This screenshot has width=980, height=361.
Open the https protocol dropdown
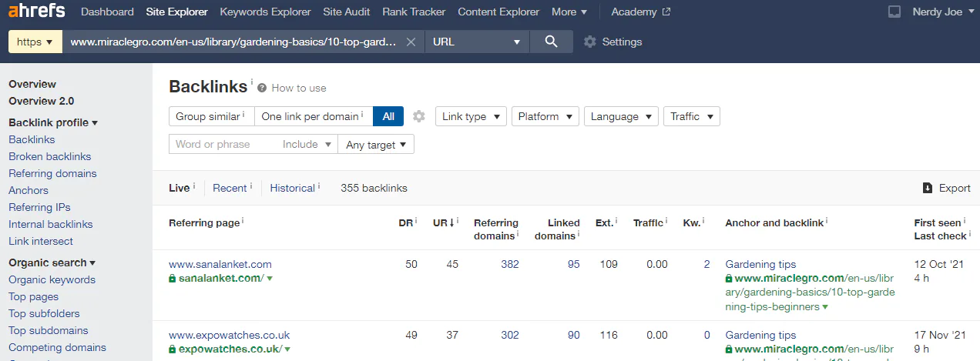[x=35, y=42]
